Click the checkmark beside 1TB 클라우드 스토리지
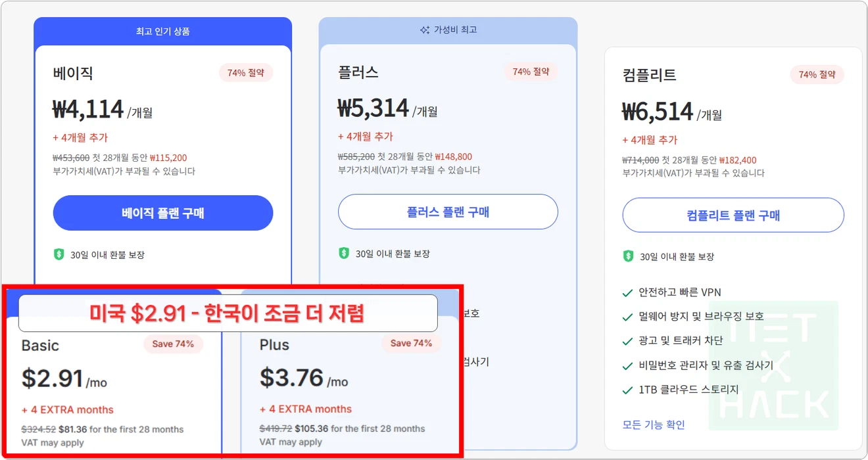The image size is (868, 460). coord(627,390)
